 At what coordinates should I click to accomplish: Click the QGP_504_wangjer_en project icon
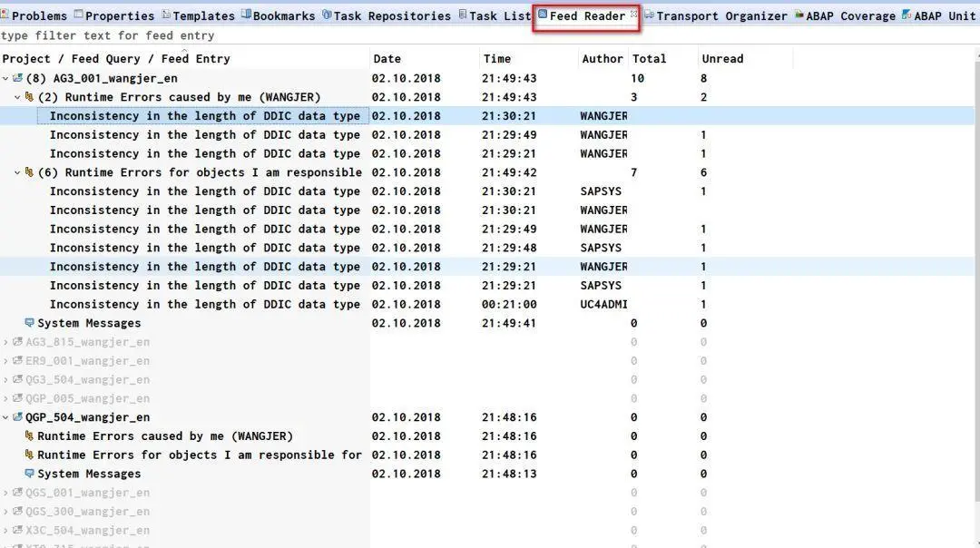(17, 416)
